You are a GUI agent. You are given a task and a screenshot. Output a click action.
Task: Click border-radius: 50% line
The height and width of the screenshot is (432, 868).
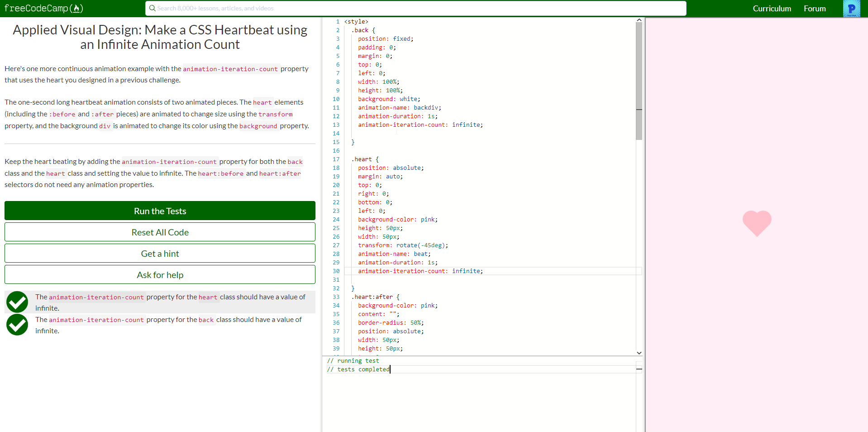pyautogui.click(x=391, y=323)
